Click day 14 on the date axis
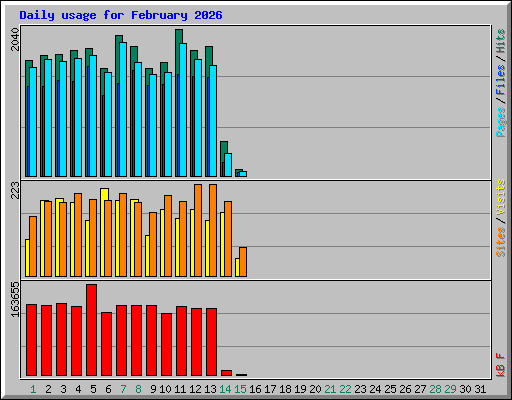The width and height of the screenshot is (512, 400). [225, 389]
